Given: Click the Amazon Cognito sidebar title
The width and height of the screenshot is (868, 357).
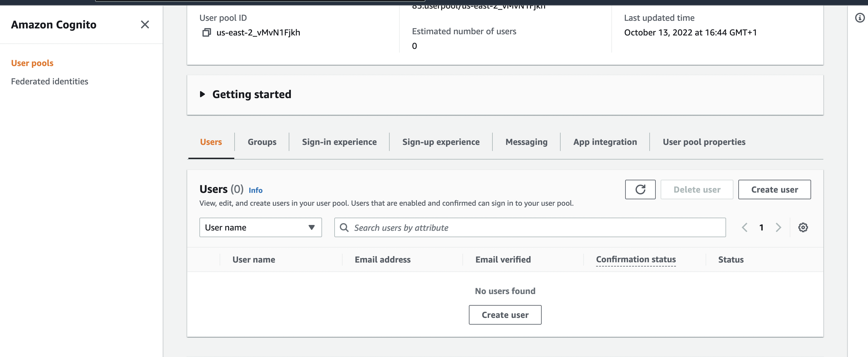Looking at the screenshot, I should pyautogui.click(x=54, y=24).
